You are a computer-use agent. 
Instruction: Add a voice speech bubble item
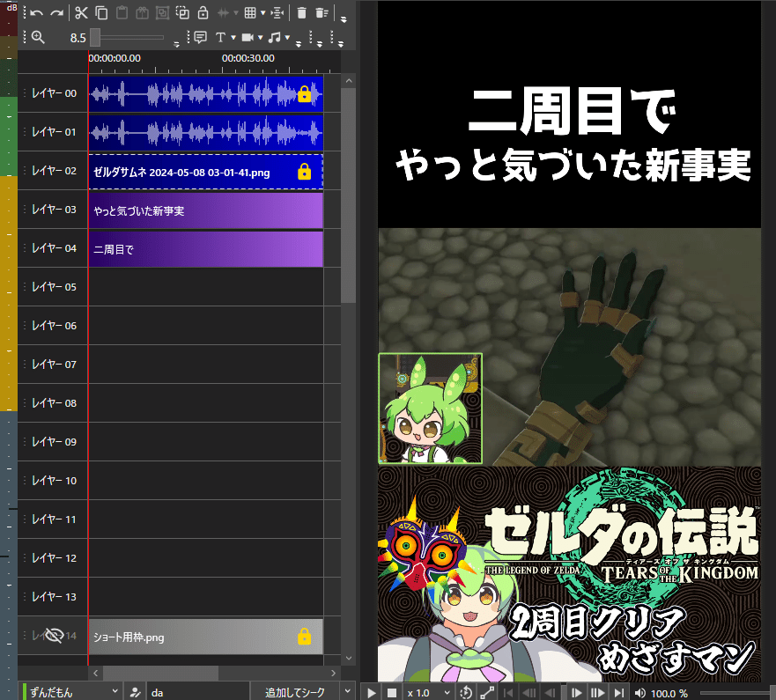click(201, 37)
